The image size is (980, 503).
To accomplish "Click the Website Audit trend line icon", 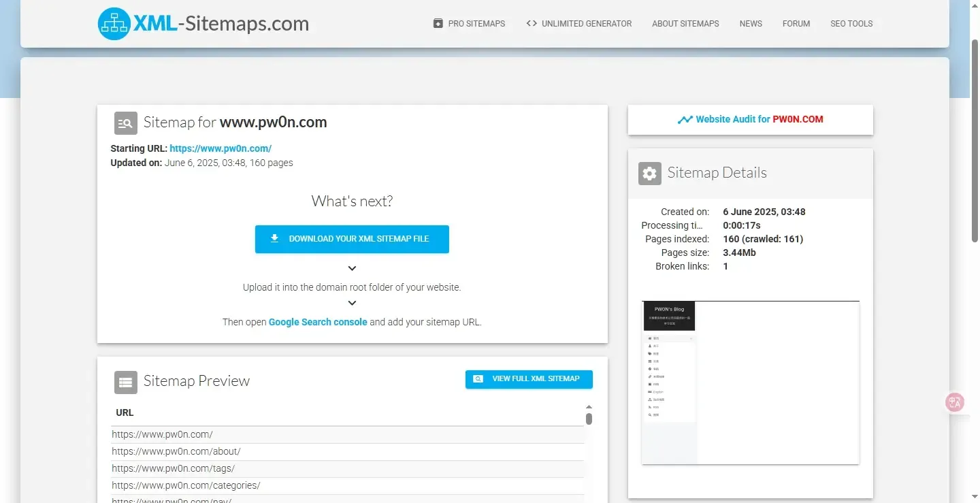I will tap(685, 120).
